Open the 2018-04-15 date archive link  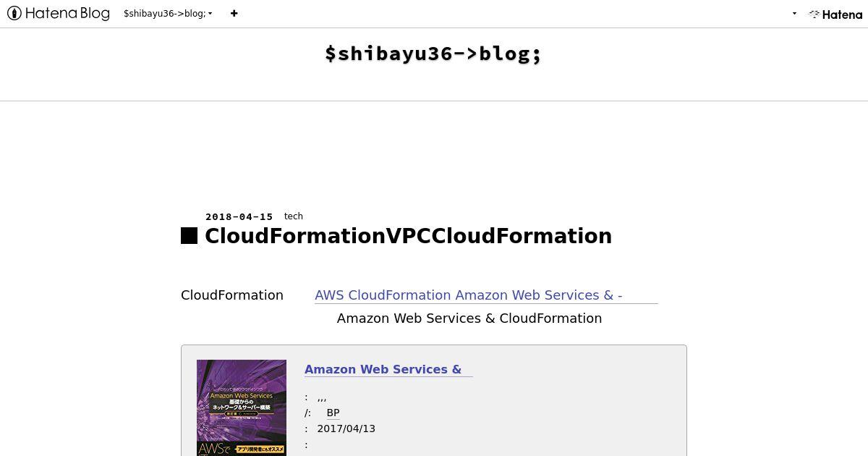239,216
